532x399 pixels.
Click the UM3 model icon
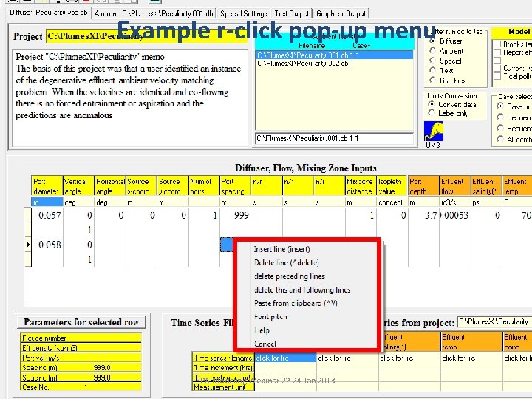click(x=434, y=132)
